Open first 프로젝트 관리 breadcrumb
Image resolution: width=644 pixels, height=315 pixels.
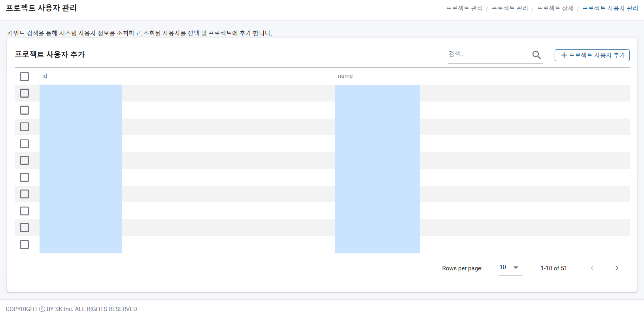[464, 8]
